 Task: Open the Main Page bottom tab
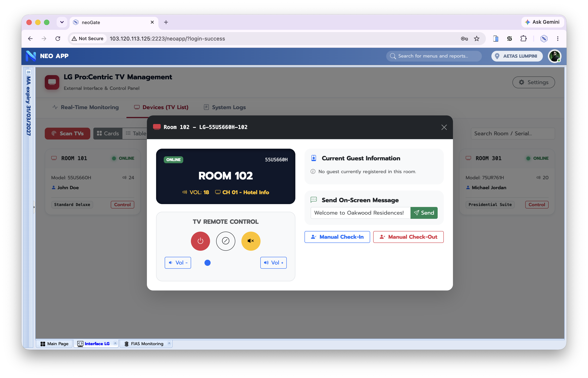coord(54,343)
